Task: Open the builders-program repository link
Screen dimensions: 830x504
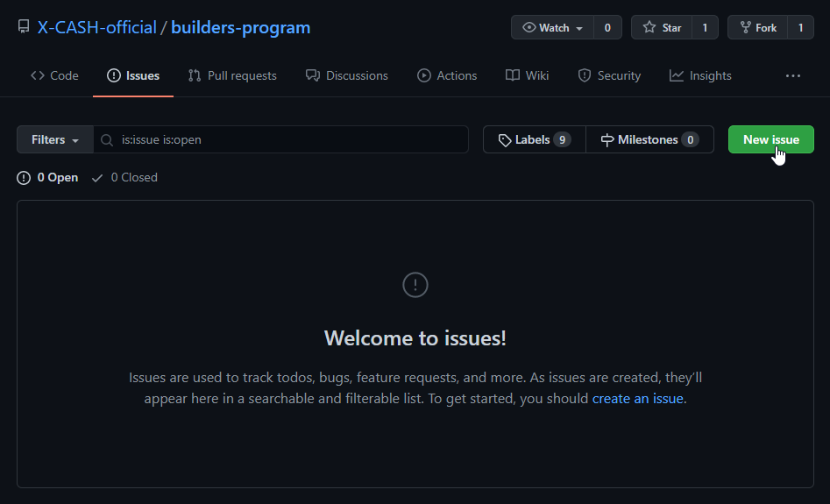Action: 240,27
